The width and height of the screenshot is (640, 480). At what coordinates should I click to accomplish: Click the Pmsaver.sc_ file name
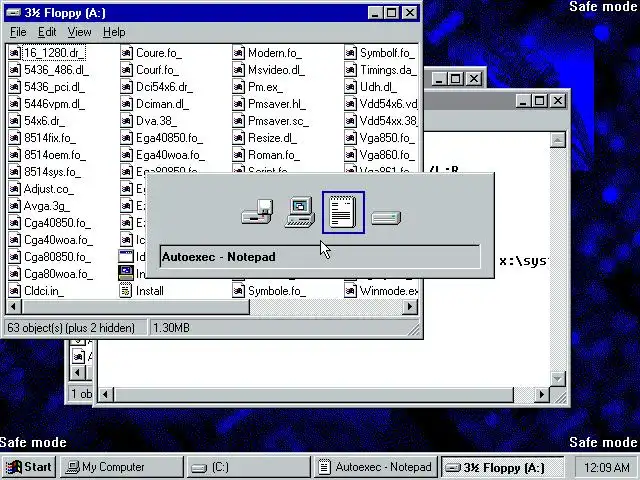(278, 121)
